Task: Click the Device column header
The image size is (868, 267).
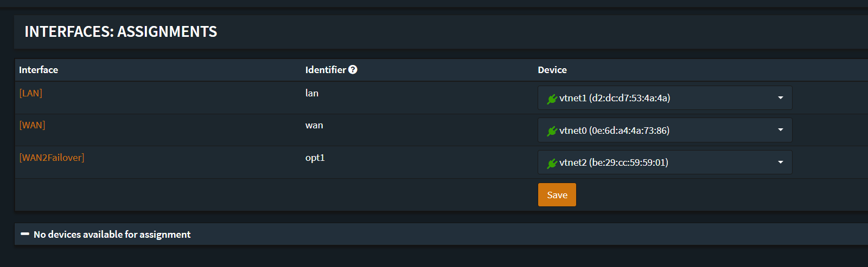Action: tap(552, 70)
